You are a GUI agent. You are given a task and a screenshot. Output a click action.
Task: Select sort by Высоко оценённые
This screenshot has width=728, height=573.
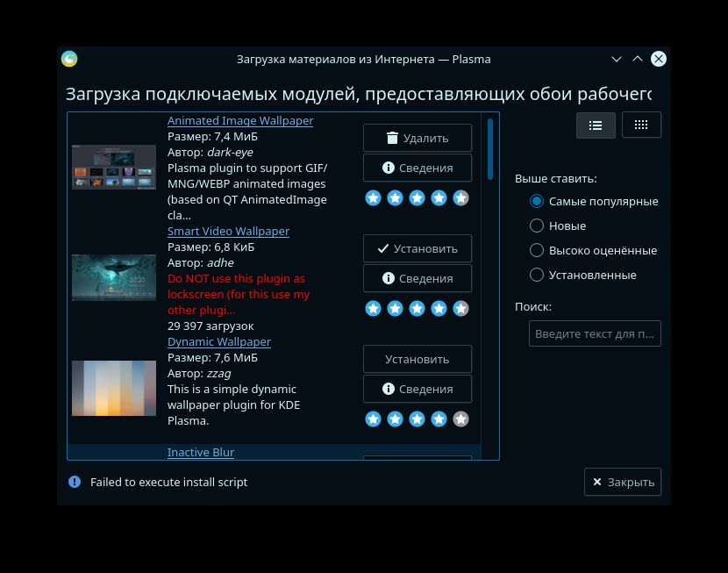pyautogui.click(x=593, y=250)
